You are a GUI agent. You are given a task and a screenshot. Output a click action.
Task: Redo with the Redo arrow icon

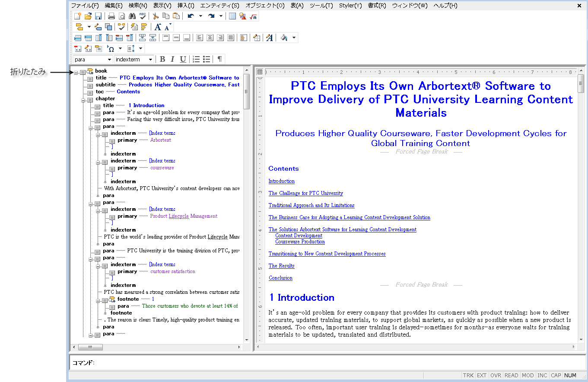211,16
